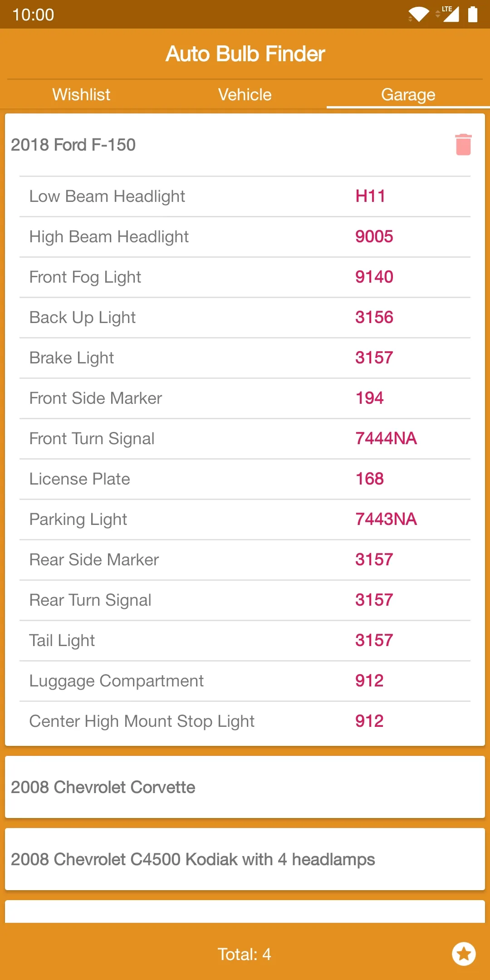Delete the 2018 Ford F-150 vehicle
Screen dimensions: 490x980
point(463,145)
